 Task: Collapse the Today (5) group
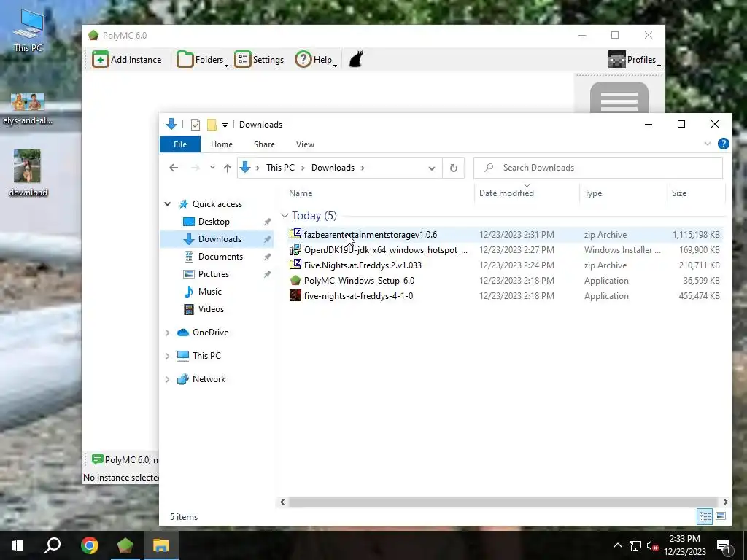pos(285,216)
